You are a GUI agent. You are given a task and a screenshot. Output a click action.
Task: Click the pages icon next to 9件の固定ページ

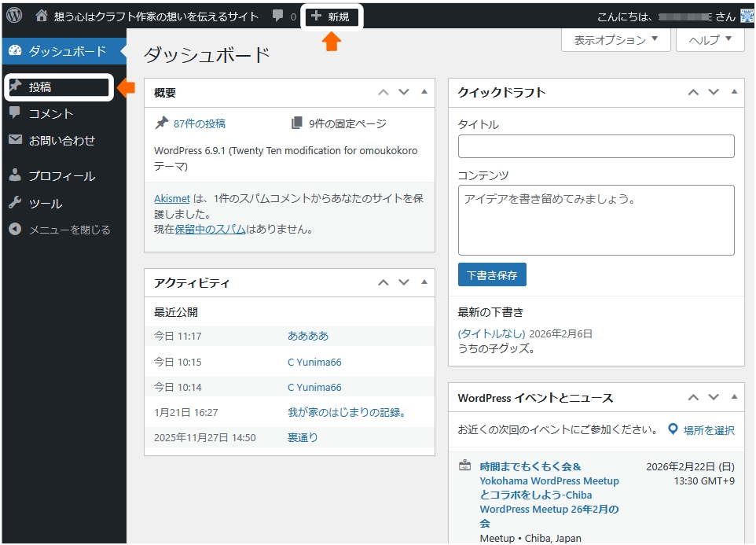point(296,123)
